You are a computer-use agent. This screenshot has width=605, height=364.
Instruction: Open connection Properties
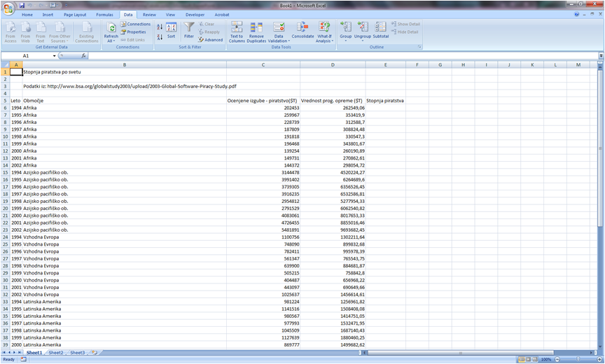[134, 32]
